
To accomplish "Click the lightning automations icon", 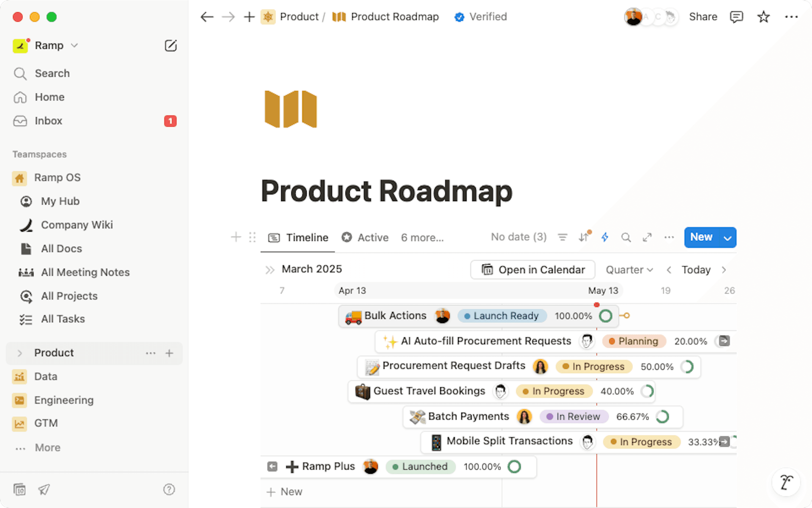I will pos(605,237).
